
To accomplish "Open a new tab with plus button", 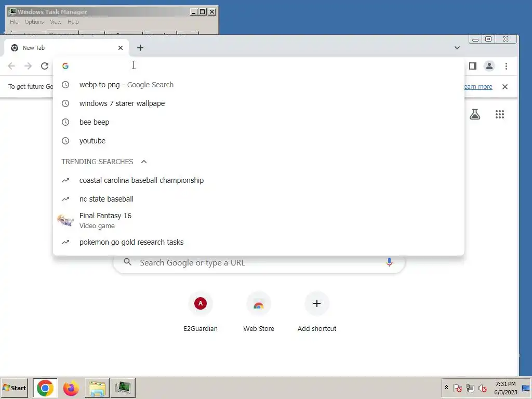I will (x=140, y=48).
